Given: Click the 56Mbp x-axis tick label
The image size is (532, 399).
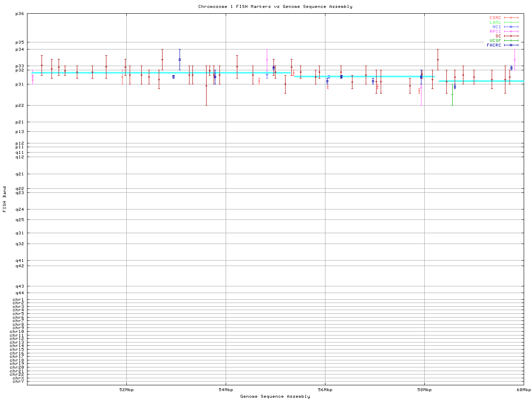Looking at the screenshot, I should click(x=325, y=390).
